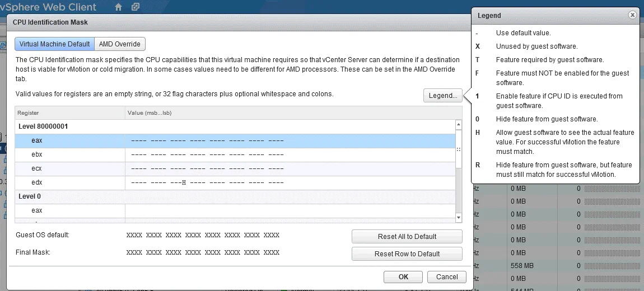Open the AMD Override tab
This screenshot has width=644, height=291.
pyautogui.click(x=120, y=44)
